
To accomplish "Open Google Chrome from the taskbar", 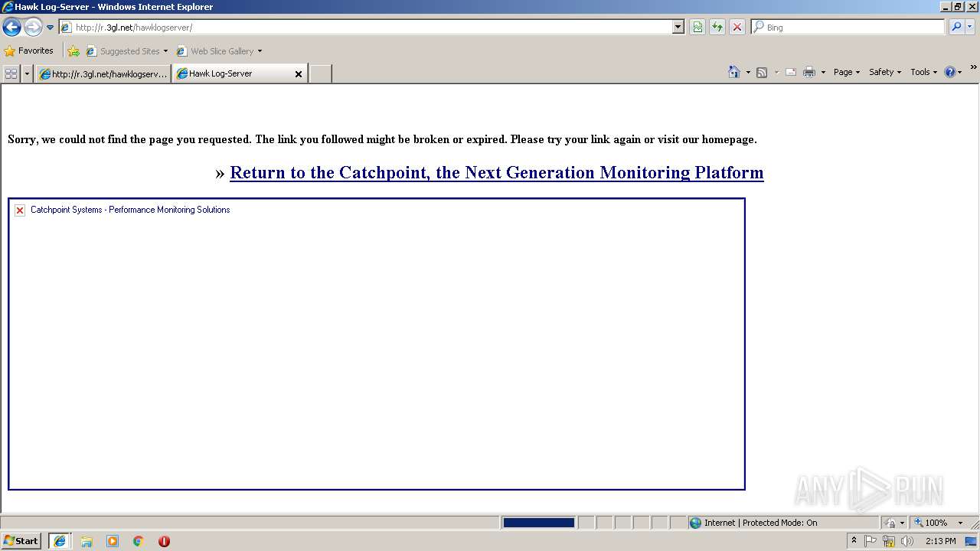I will click(139, 541).
